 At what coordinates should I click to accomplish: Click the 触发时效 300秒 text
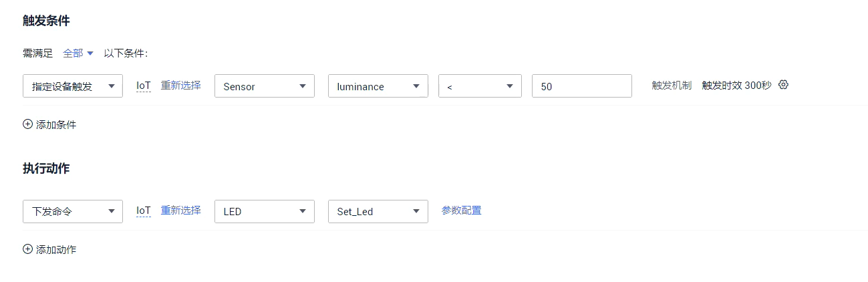click(736, 86)
